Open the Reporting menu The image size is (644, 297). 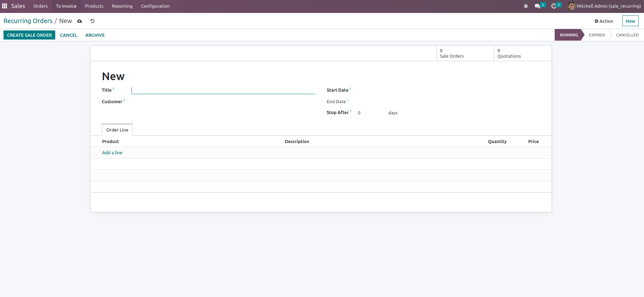(x=122, y=6)
